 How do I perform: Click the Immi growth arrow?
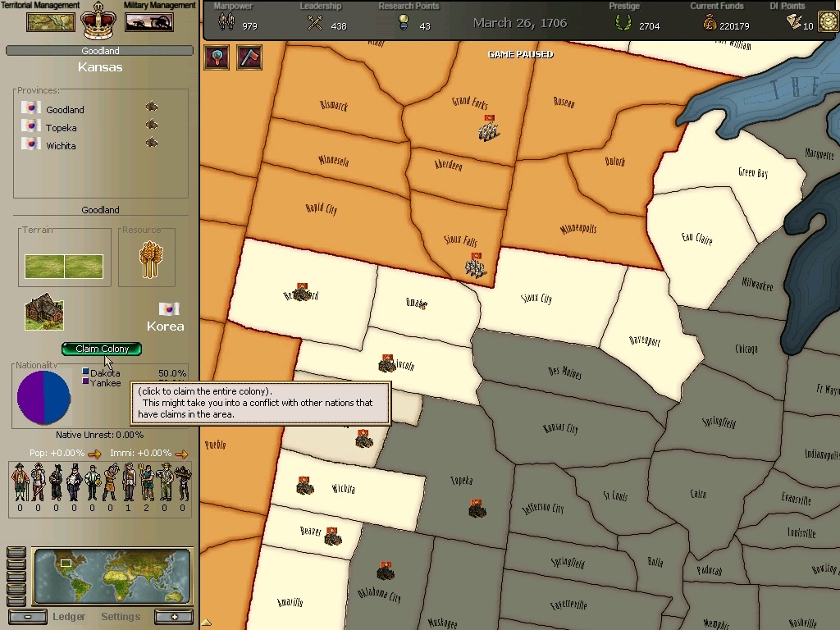point(181,454)
